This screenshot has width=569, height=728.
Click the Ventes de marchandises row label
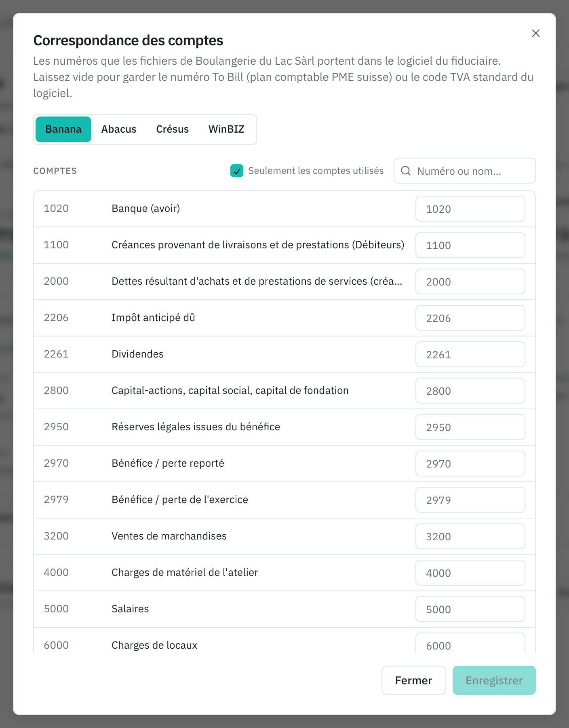coord(169,536)
